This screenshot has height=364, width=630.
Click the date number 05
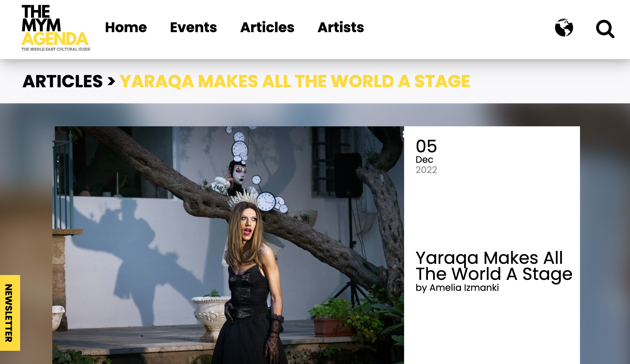[x=426, y=146]
